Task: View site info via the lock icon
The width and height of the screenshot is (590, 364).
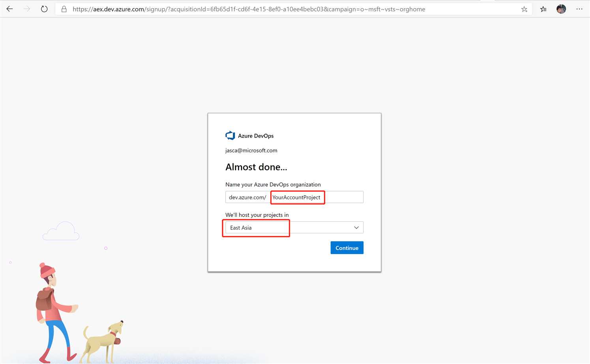Action: point(64,9)
